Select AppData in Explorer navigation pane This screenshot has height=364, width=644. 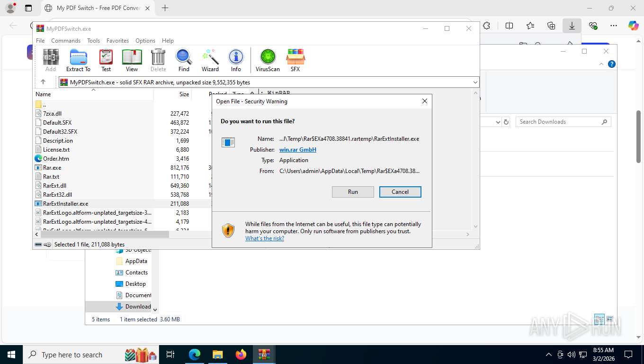point(132,261)
